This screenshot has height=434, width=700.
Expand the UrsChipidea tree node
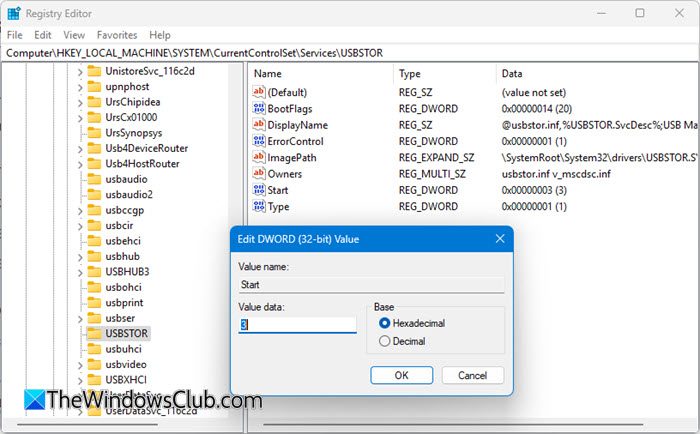[80, 103]
